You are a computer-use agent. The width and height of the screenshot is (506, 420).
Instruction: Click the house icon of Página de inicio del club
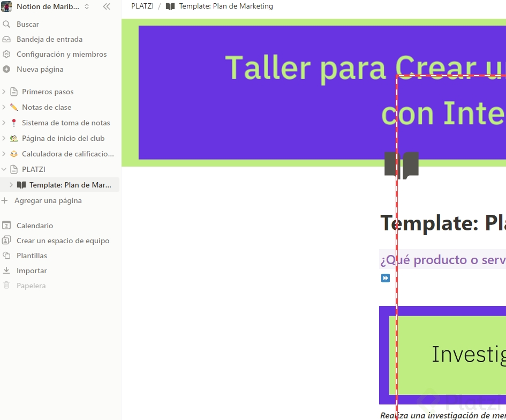point(14,138)
